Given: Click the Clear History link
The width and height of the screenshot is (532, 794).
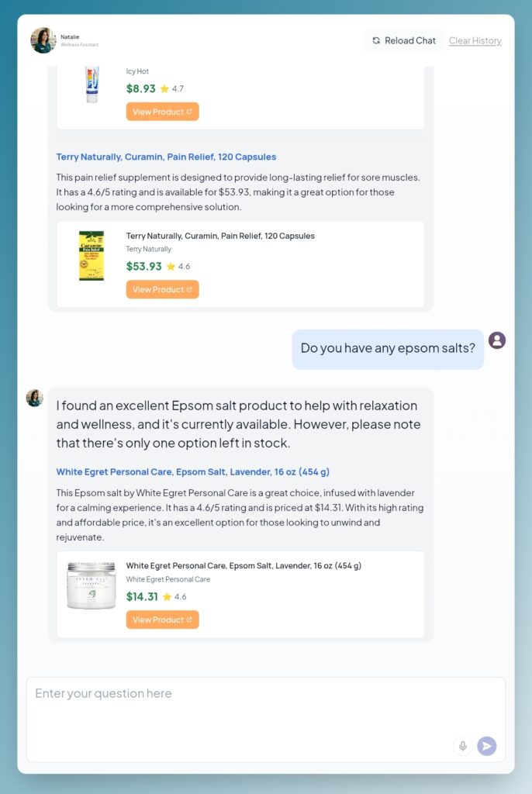Looking at the screenshot, I should pos(475,40).
